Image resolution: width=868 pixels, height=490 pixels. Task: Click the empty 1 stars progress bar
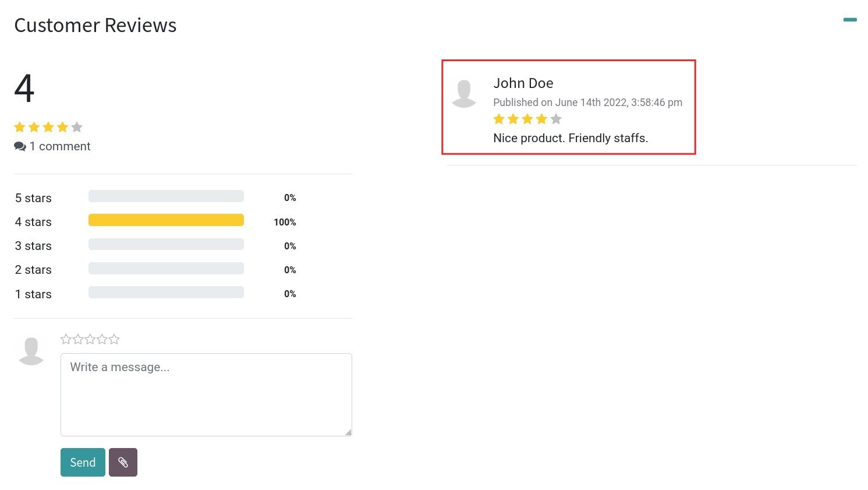[166, 292]
